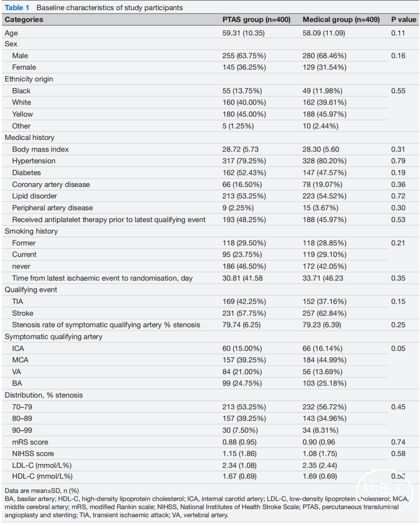This screenshot has height=526, width=420.
Task: Select the Categories column header
Action: [x=24, y=19]
